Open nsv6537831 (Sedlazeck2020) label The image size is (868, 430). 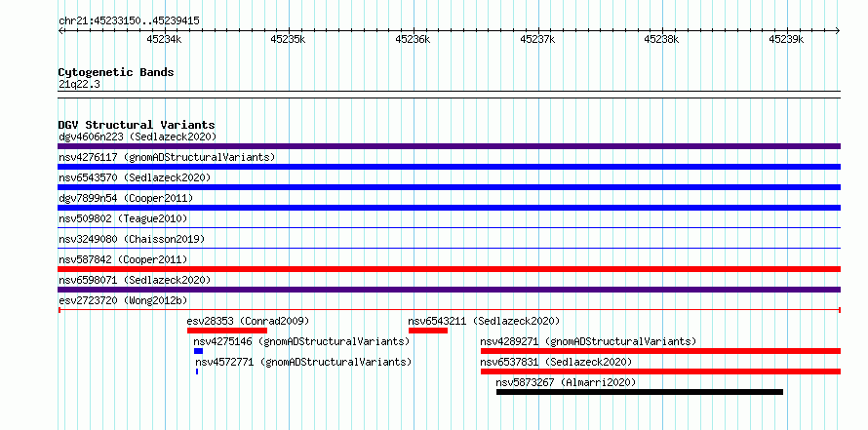pos(556,362)
